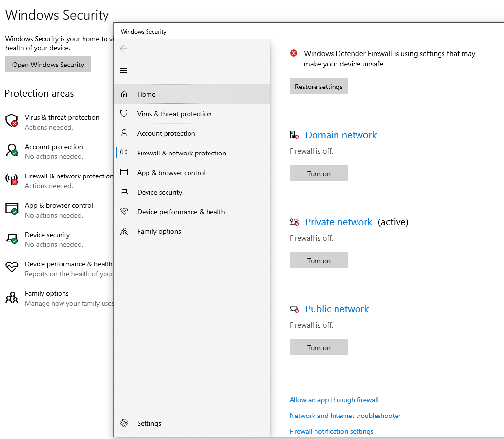Turn on the Public network firewall
Viewport: 504px width, 439px height.
click(x=318, y=348)
